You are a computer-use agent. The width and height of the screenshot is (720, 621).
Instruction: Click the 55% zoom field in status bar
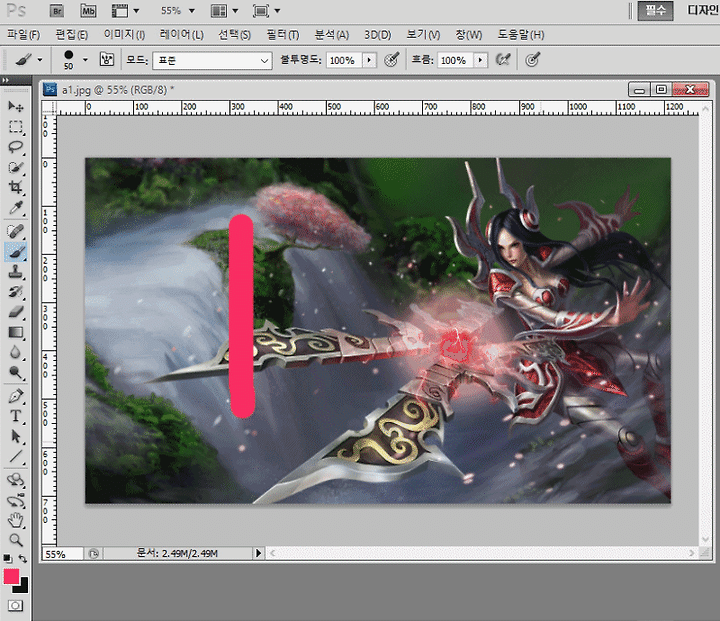[62, 554]
